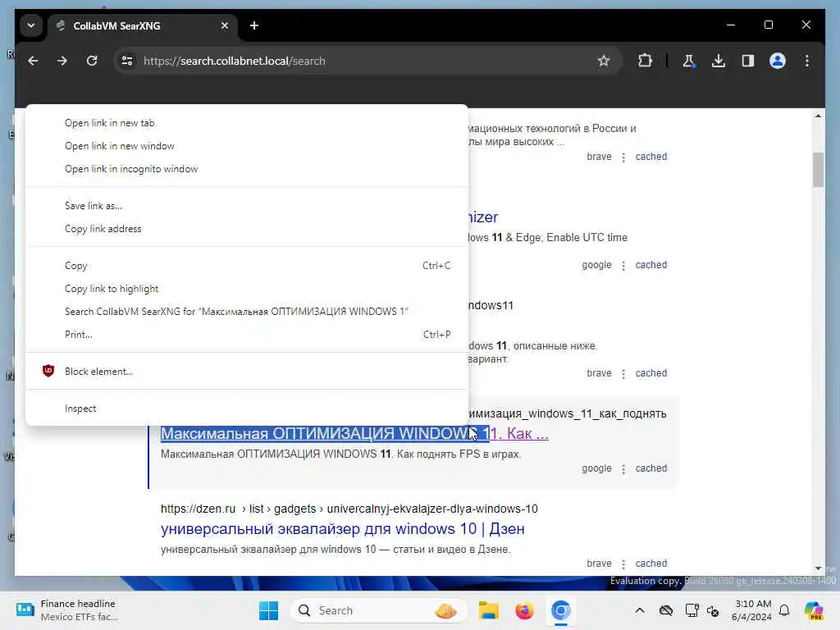Open the clock showing 3:10 AM
840x630 pixels.
pos(751,610)
